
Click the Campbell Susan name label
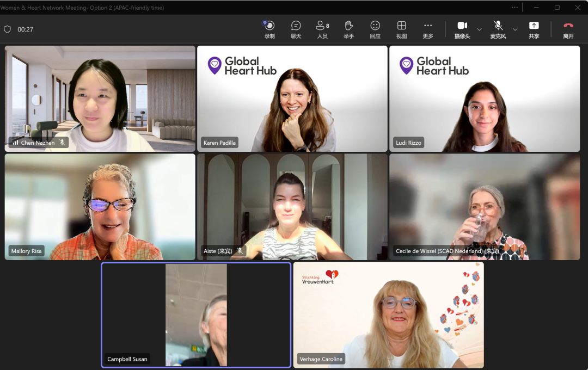[x=127, y=359]
